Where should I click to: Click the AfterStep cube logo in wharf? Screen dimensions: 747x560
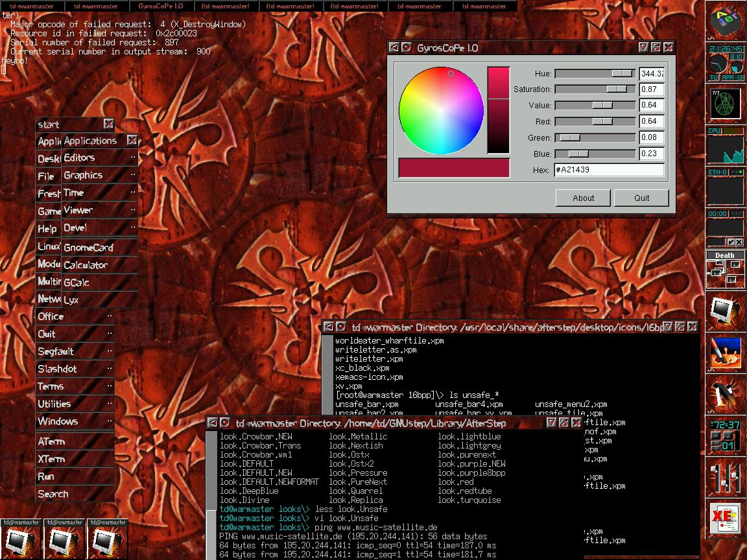click(725, 21)
